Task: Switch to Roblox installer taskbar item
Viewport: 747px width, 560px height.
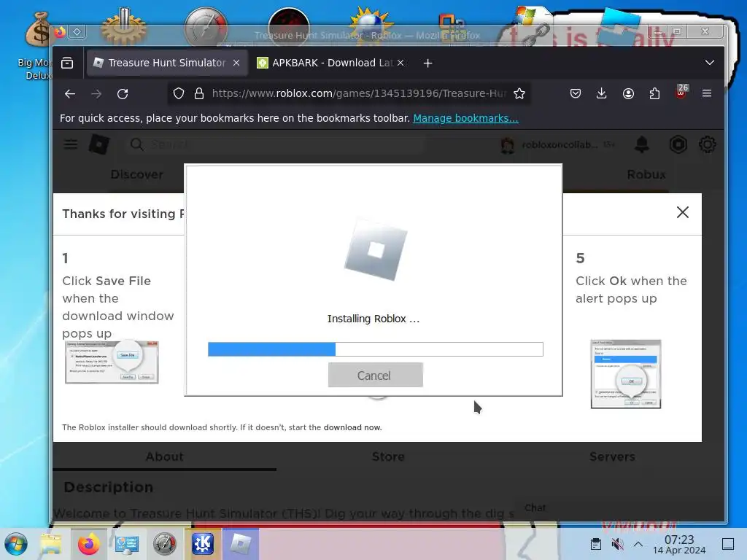Action: pos(241,544)
